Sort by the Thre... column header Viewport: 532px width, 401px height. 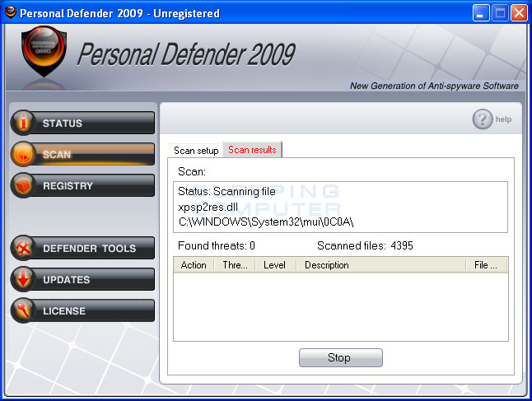point(235,265)
